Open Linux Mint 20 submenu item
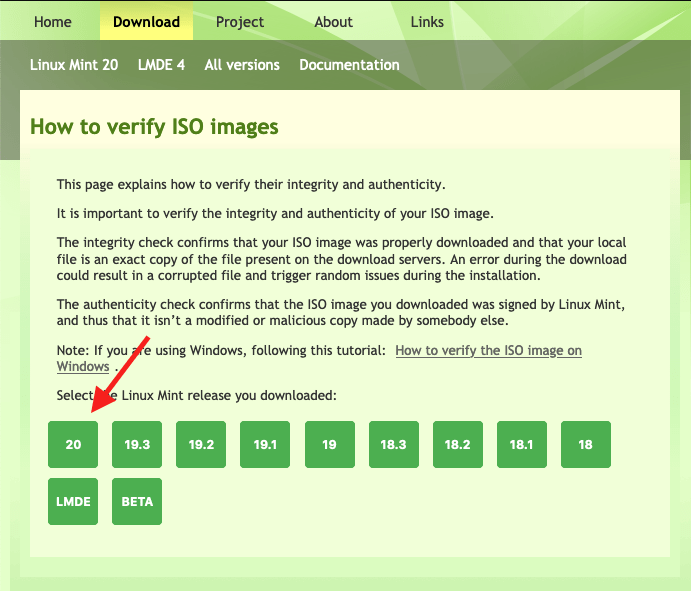Screen dimensions: 691x591 pos(74,65)
